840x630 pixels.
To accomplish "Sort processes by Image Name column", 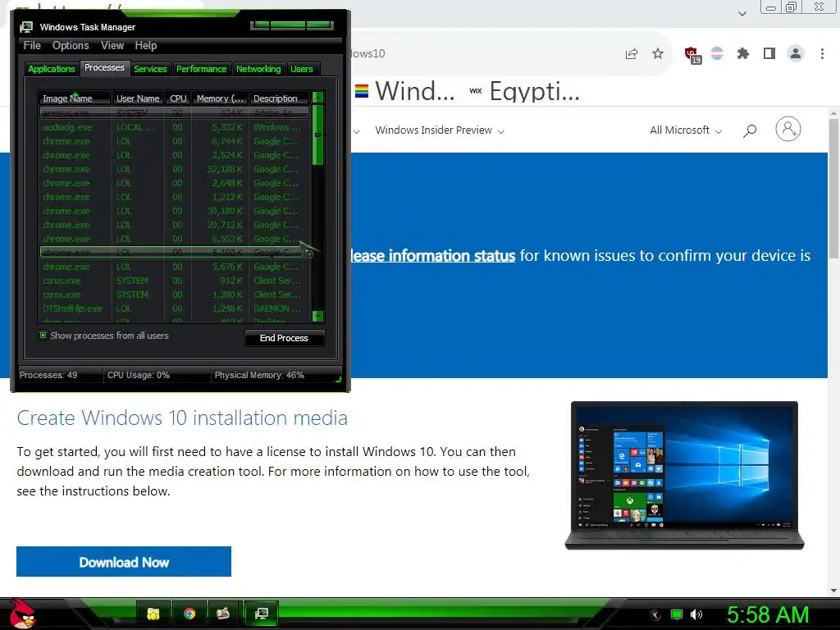I will click(75, 98).
